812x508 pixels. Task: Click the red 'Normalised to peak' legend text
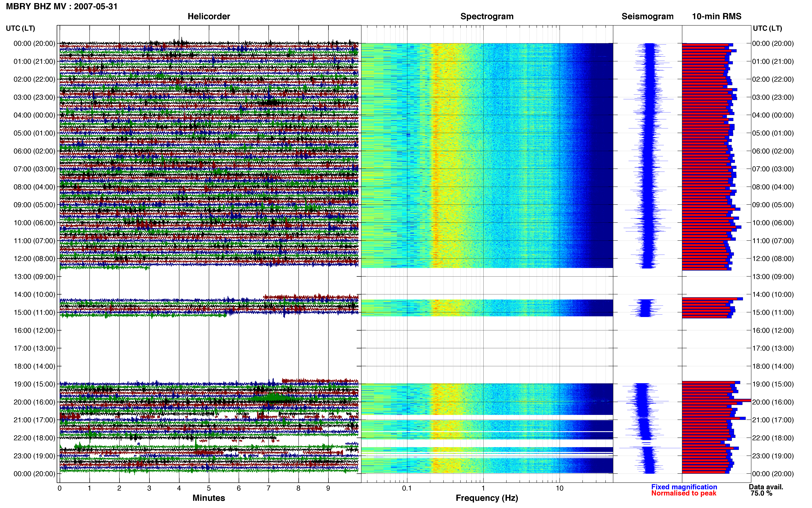point(684,493)
